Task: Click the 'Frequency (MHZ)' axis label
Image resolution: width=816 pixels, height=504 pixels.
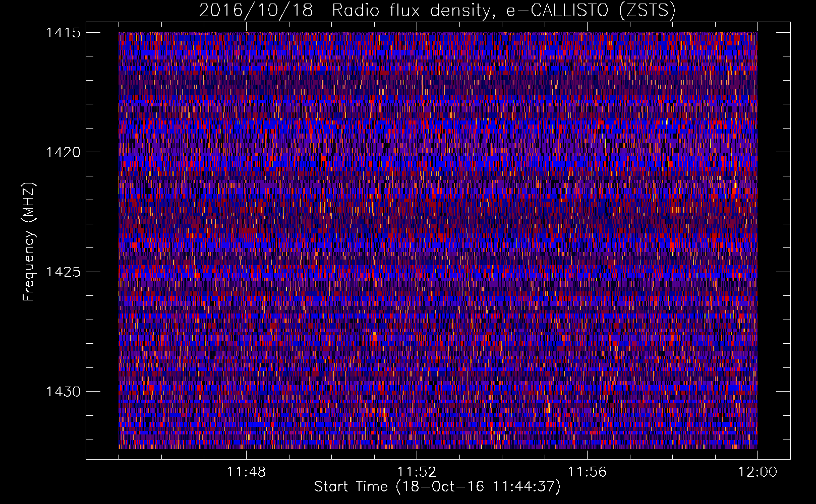Action: pos(29,242)
